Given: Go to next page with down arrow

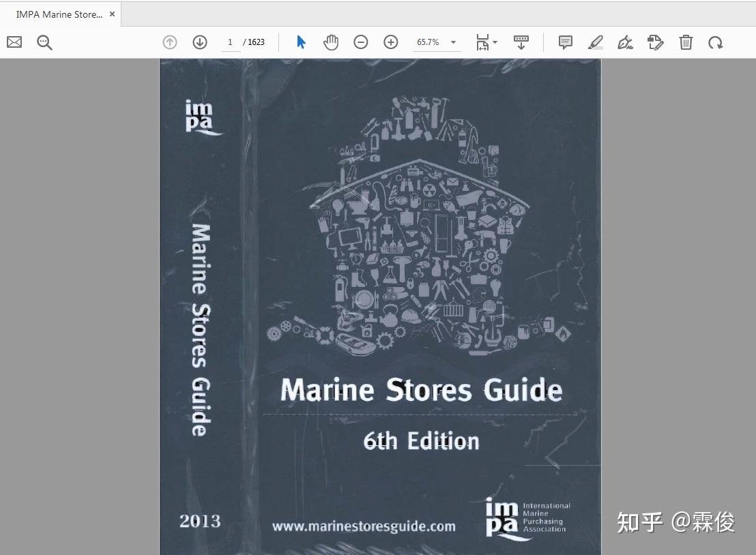Looking at the screenshot, I should click(199, 42).
